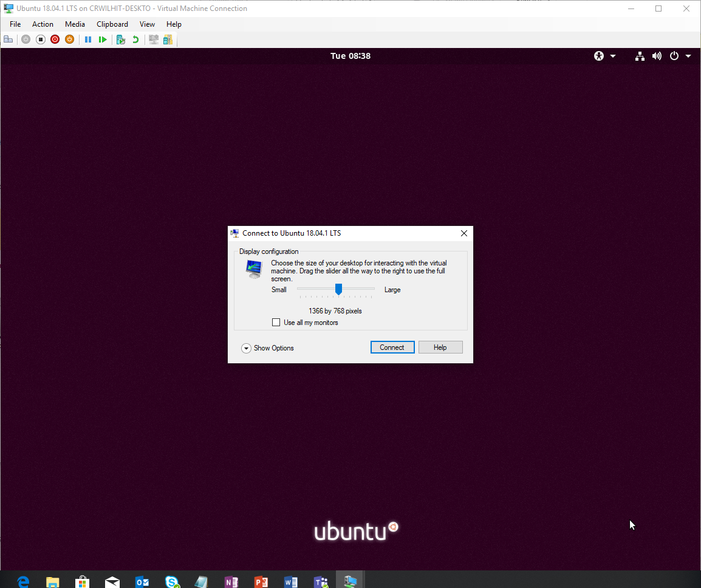Click the grayed Start power icon
The width and height of the screenshot is (701, 588).
[26, 39]
